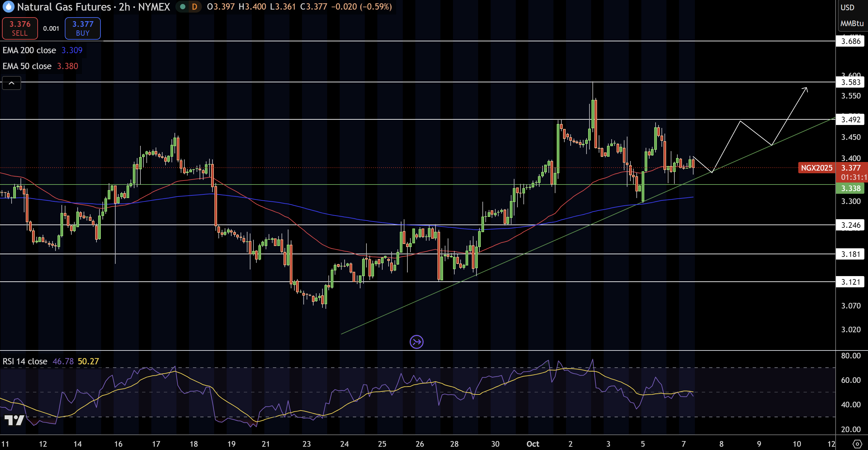The width and height of the screenshot is (868, 450).
Task: Click the SELL 3.376 button
Action: coord(20,28)
